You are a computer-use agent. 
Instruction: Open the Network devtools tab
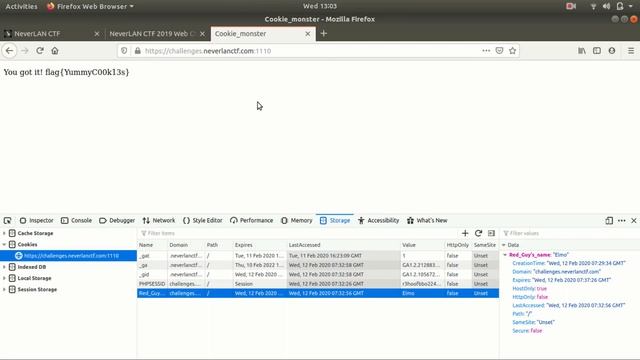pyautogui.click(x=159, y=220)
